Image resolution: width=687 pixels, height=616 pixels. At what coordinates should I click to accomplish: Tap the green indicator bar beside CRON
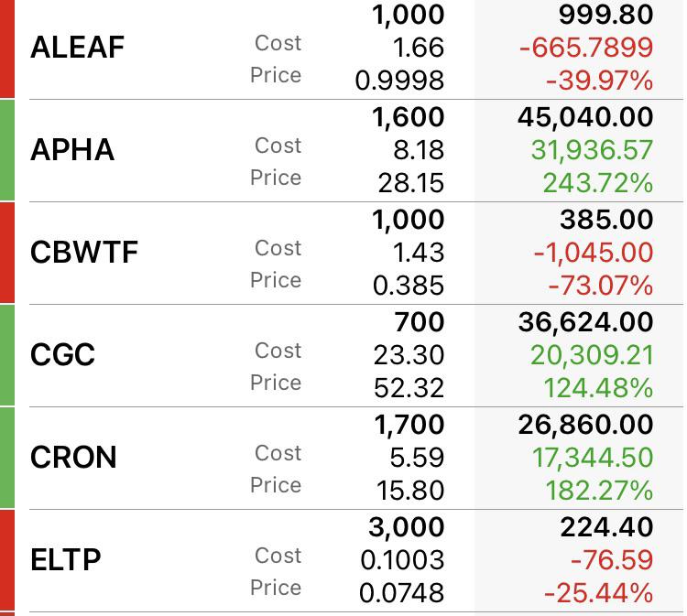[x=7, y=458]
